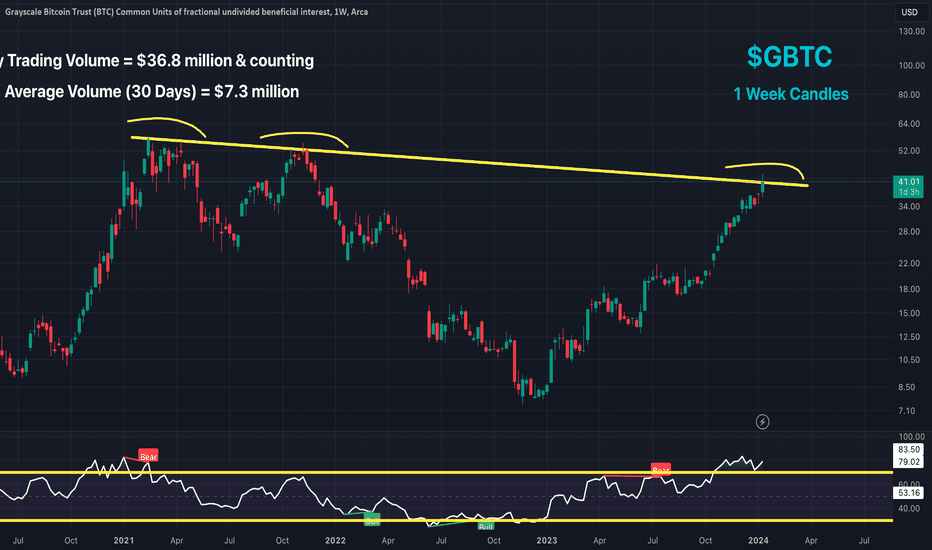Image resolution: width=932 pixels, height=550 pixels.
Task: Click the 2023 time axis label
Action: (547, 540)
